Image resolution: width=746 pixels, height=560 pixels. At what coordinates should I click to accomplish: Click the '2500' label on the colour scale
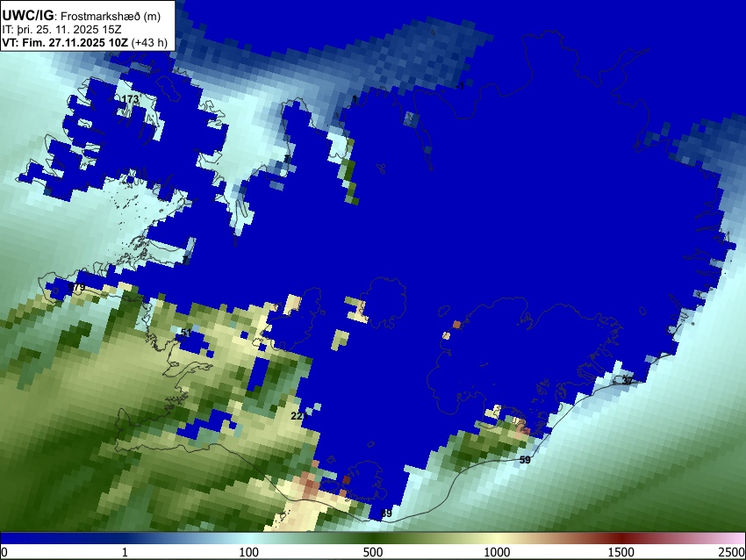(x=732, y=552)
